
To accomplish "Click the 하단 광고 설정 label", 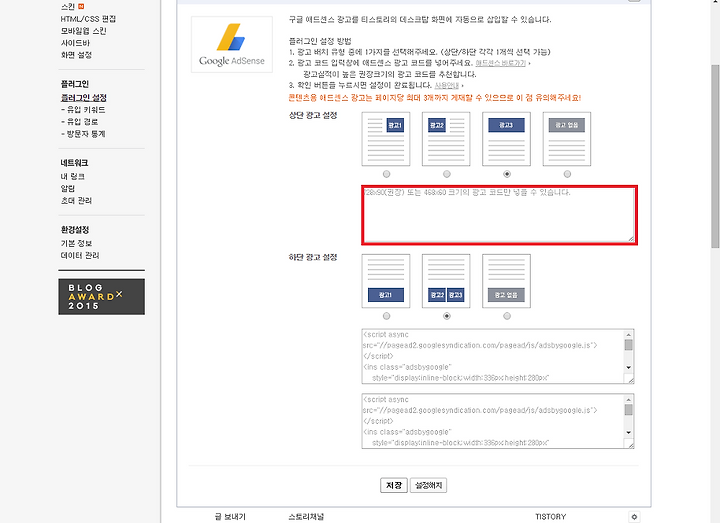I will click(x=313, y=257).
